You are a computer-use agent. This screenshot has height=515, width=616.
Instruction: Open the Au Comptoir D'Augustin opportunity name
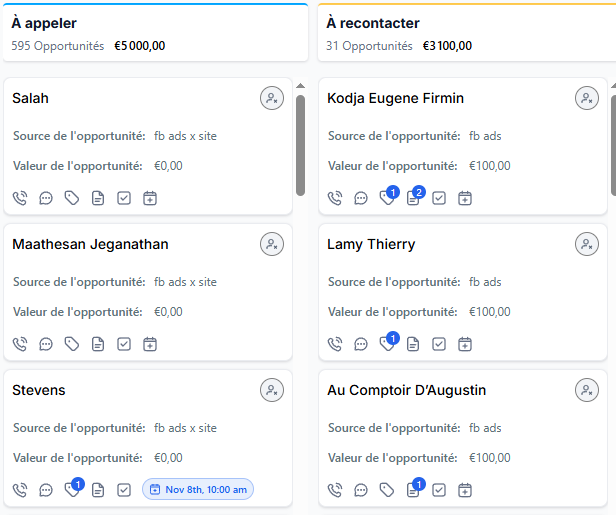(x=407, y=390)
